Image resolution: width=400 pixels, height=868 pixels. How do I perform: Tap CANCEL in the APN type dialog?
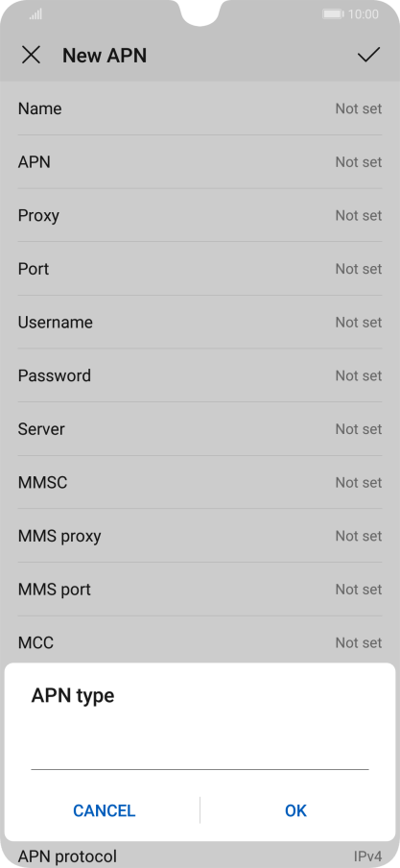click(x=104, y=810)
